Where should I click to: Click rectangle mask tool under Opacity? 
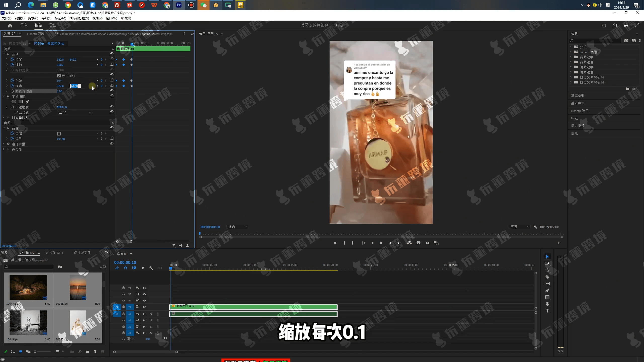[x=21, y=102]
